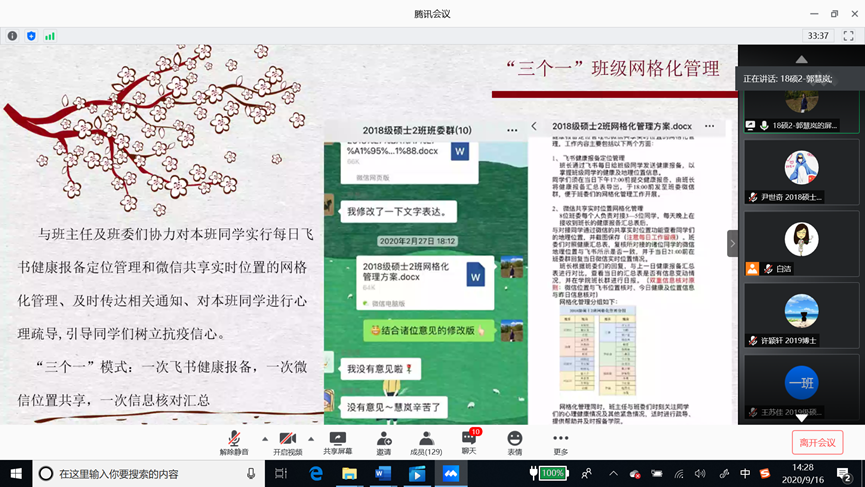Open the 聊天 chat panel

point(469,443)
